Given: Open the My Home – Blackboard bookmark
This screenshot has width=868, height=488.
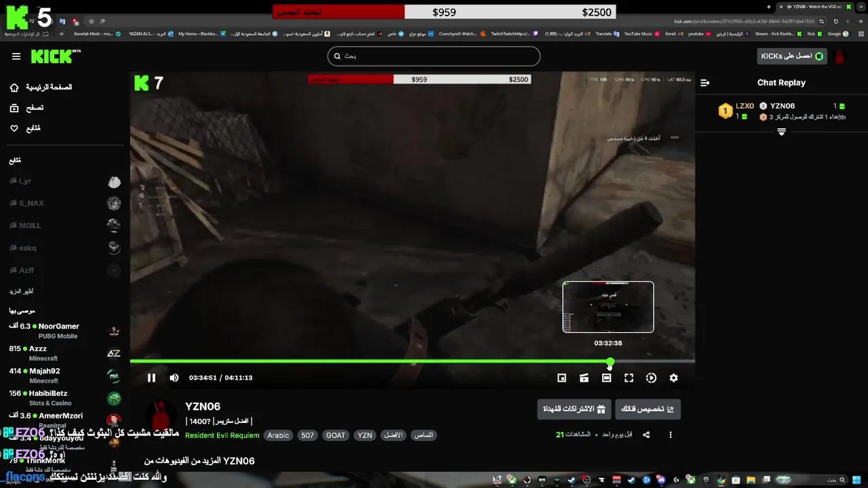Looking at the screenshot, I should pyautogui.click(x=203, y=33).
